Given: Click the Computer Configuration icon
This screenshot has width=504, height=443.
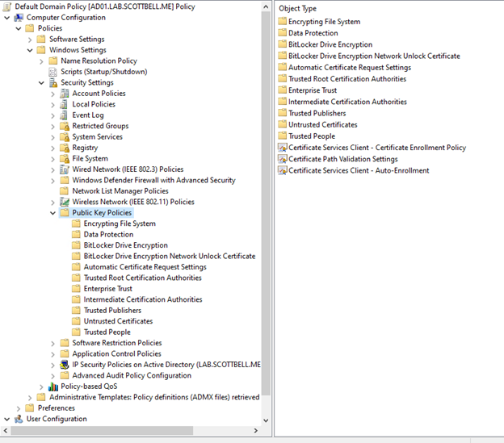Looking at the screenshot, I should 19,17.
